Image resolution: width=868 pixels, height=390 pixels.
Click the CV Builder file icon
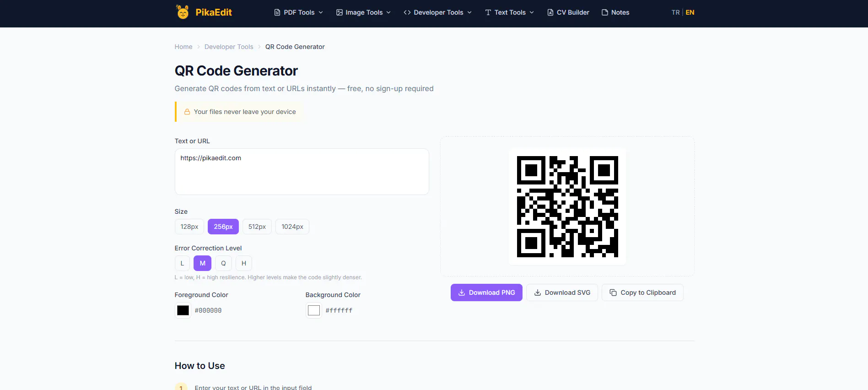tap(550, 12)
